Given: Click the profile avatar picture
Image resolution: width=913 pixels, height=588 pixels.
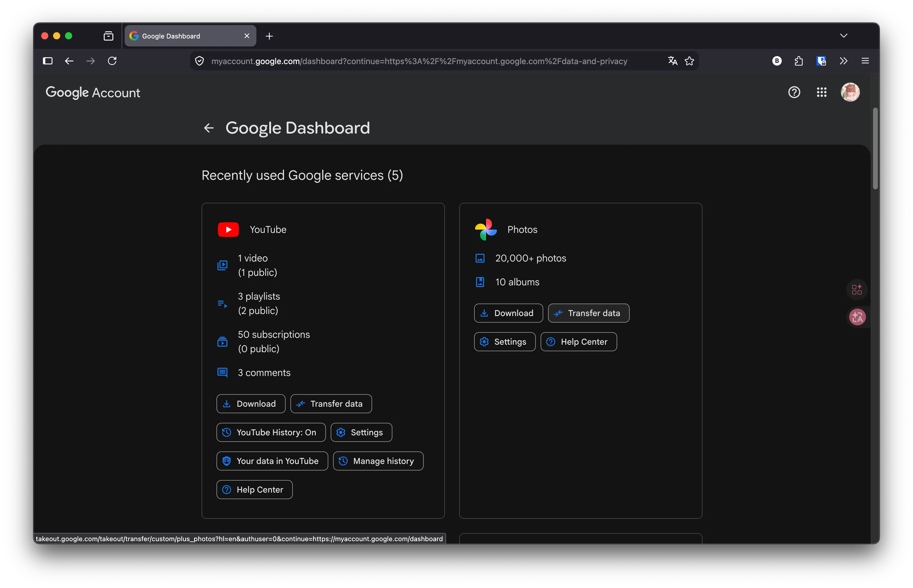Looking at the screenshot, I should 850,92.
